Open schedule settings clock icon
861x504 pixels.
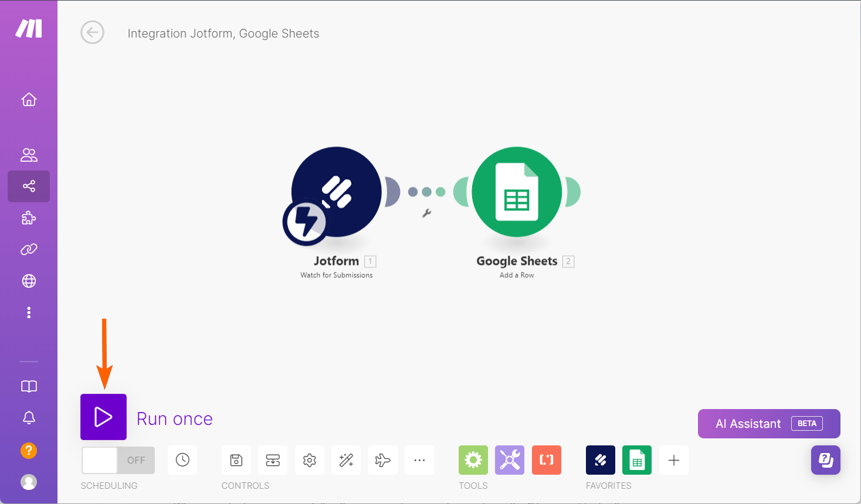coord(182,460)
